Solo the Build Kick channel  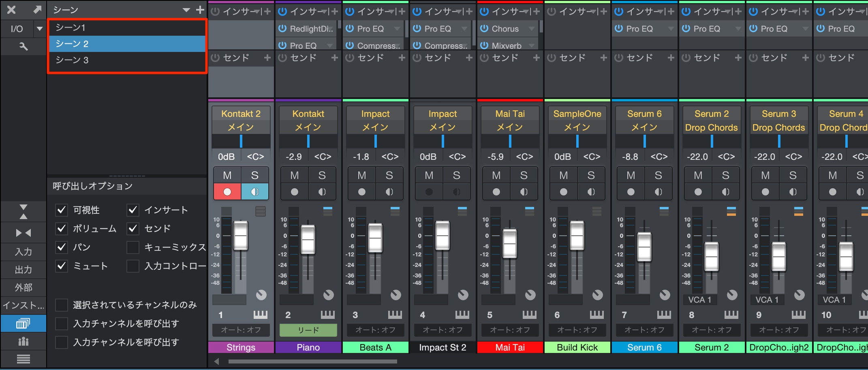[x=591, y=175]
